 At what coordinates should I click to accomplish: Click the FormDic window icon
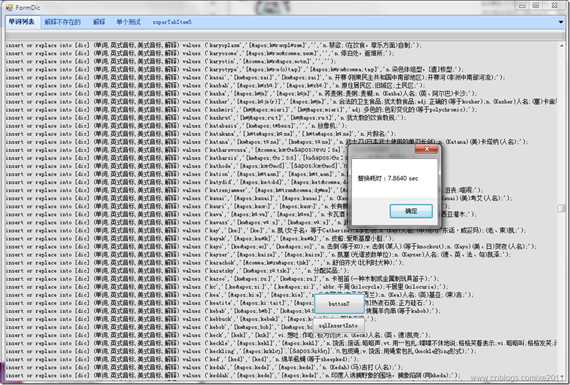9,7
